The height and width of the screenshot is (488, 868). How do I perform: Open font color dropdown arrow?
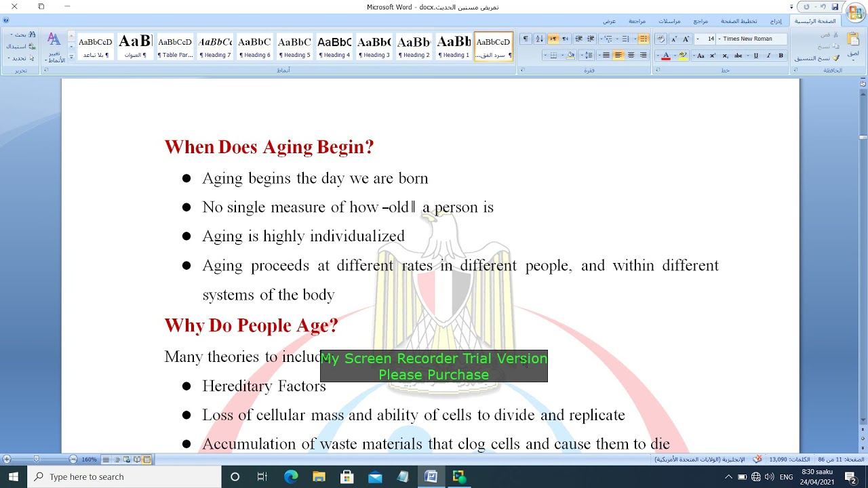coord(658,56)
